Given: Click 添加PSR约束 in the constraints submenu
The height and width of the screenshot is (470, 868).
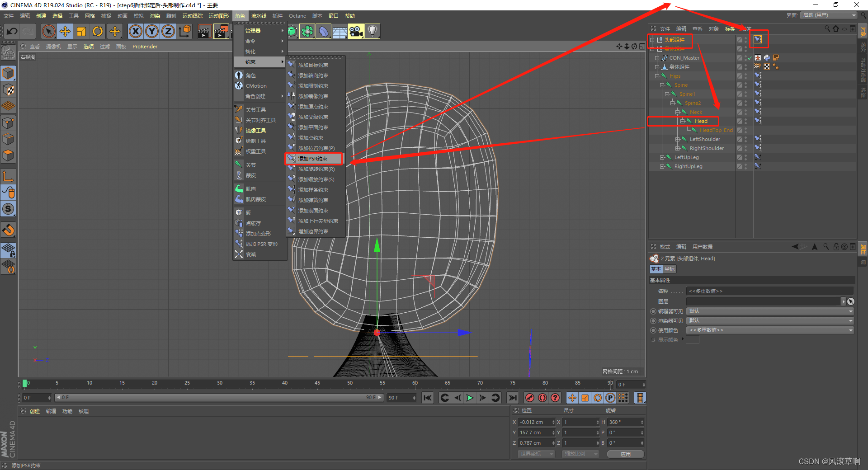Looking at the screenshot, I should click(x=314, y=159).
